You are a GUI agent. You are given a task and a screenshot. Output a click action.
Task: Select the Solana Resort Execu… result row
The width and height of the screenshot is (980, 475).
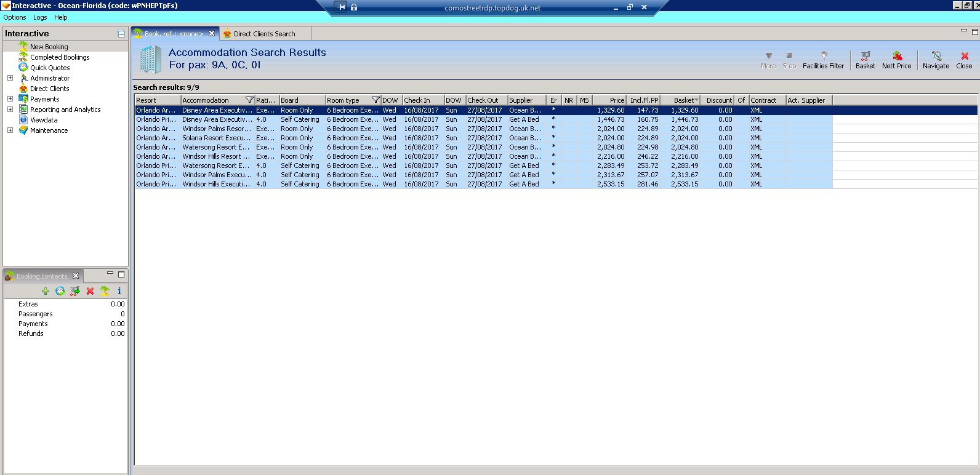tap(483, 138)
